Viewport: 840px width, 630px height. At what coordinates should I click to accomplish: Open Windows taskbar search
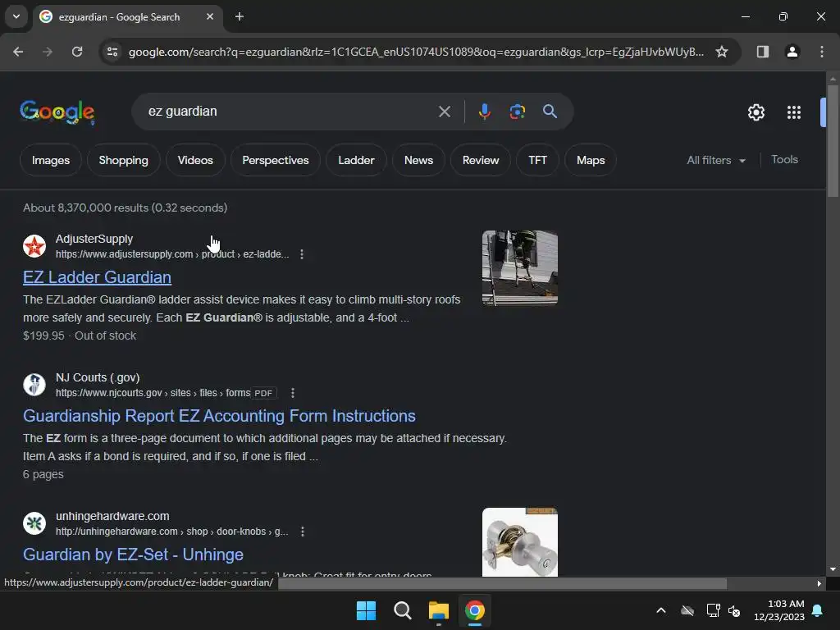point(402,610)
